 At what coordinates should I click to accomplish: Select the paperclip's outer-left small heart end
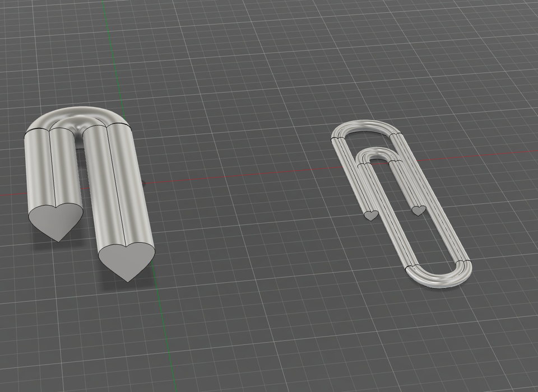[370, 215]
